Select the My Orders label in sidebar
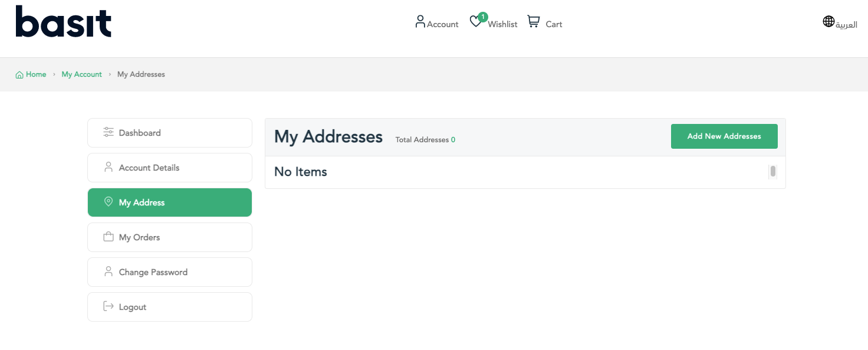This screenshot has width=868, height=350. tap(139, 237)
